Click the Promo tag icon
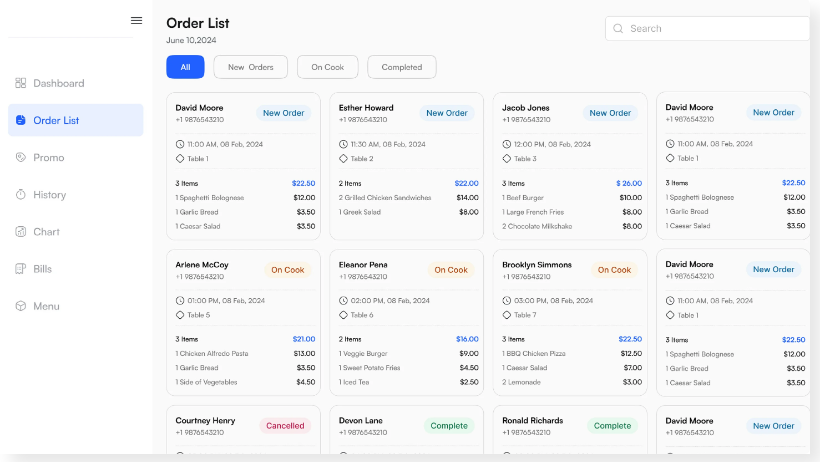The width and height of the screenshot is (820, 462). tap(21, 157)
